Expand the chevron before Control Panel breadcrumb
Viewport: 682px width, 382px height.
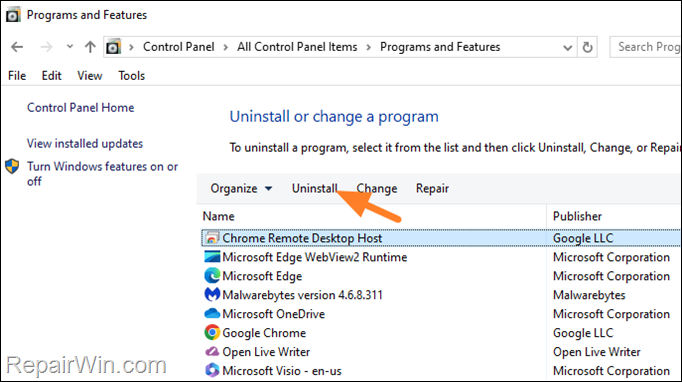pos(131,47)
